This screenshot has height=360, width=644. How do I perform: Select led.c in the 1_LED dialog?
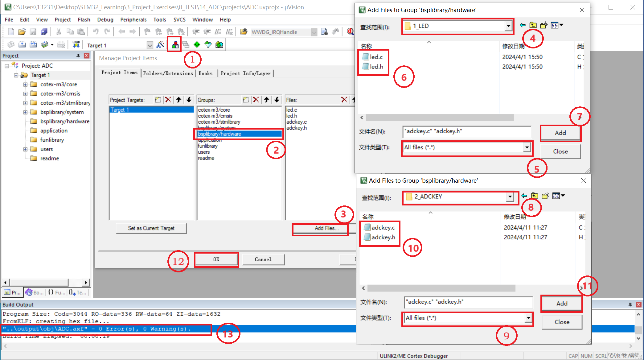coord(373,57)
